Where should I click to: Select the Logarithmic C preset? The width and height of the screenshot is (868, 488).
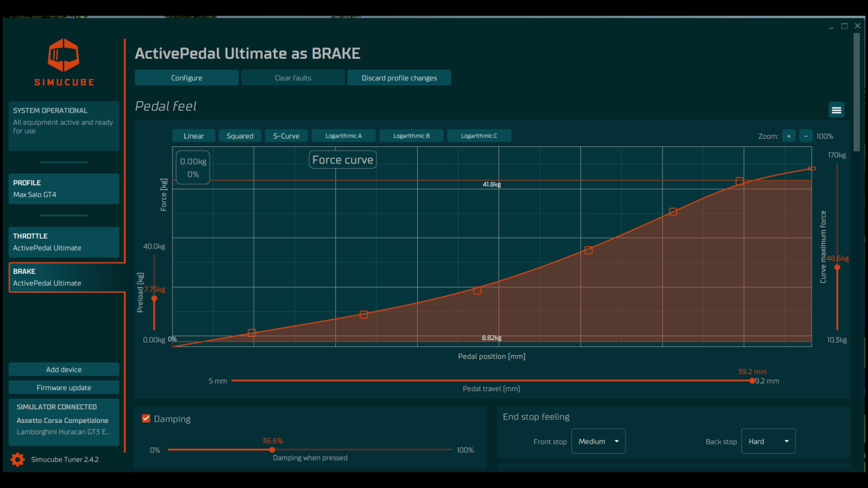pyautogui.click(x=479, y=136)
